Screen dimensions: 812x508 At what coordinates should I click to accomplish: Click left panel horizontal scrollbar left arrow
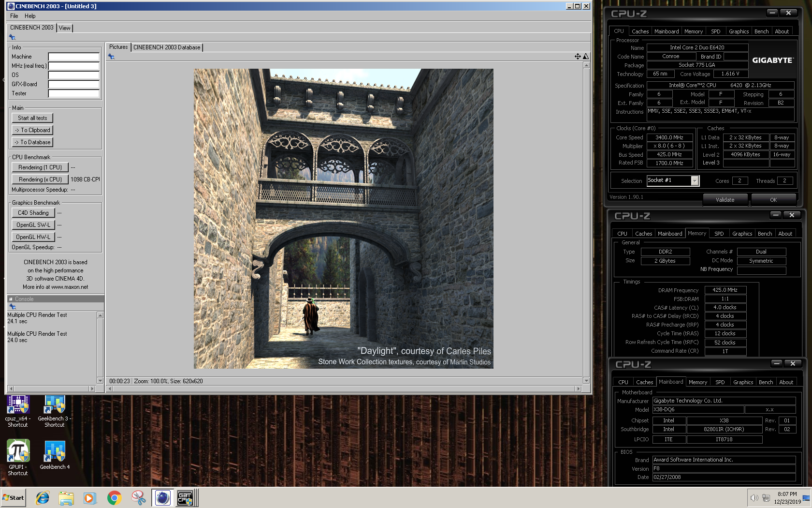[x=11, y=388]
